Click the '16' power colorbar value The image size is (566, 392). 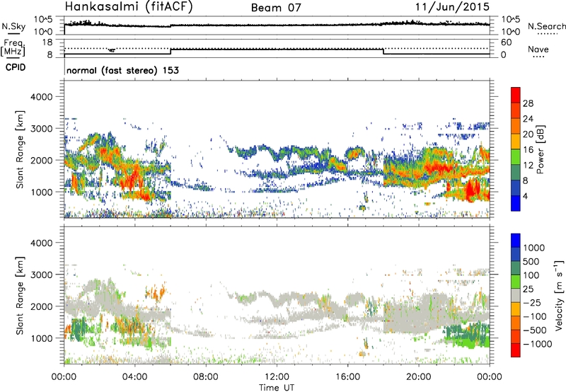[x=528, y=150]
